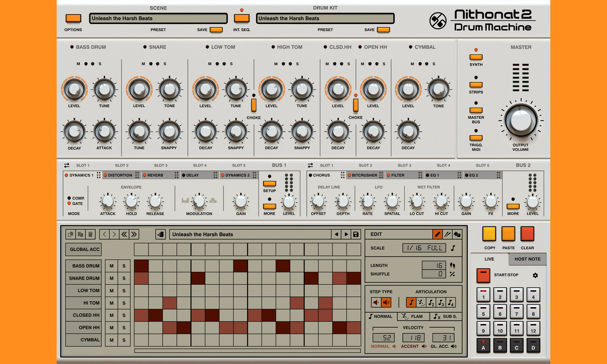The image size is (607, 364).
Task: Go to next pattern preset with right triangle
Action: point(346,234)
